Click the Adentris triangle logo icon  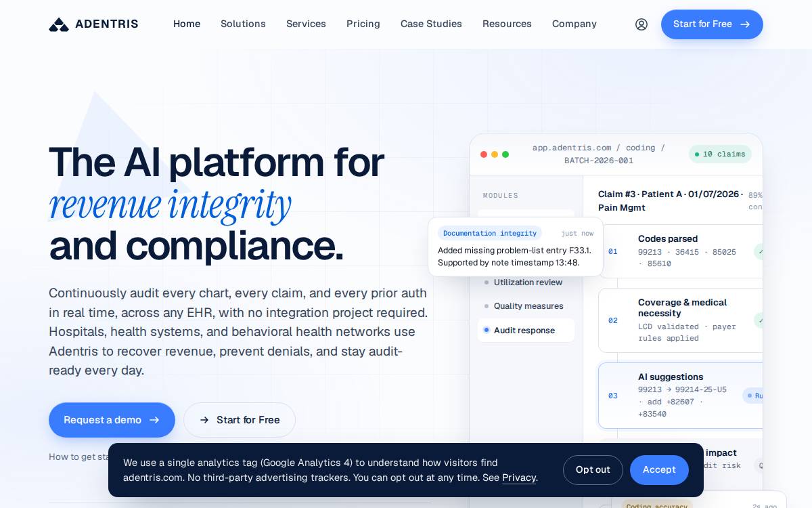coord(59,24)
